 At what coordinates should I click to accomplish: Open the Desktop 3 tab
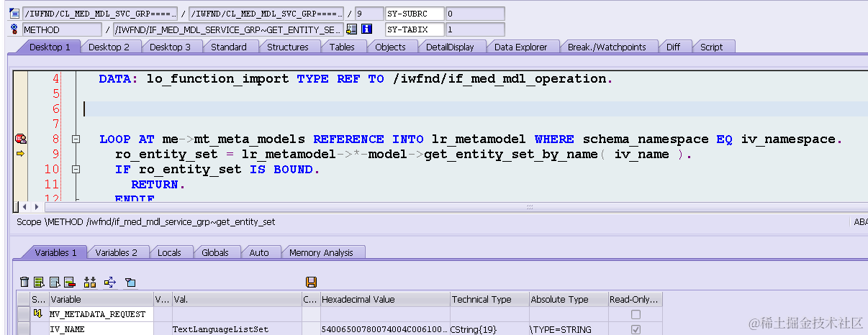(171, 47)
